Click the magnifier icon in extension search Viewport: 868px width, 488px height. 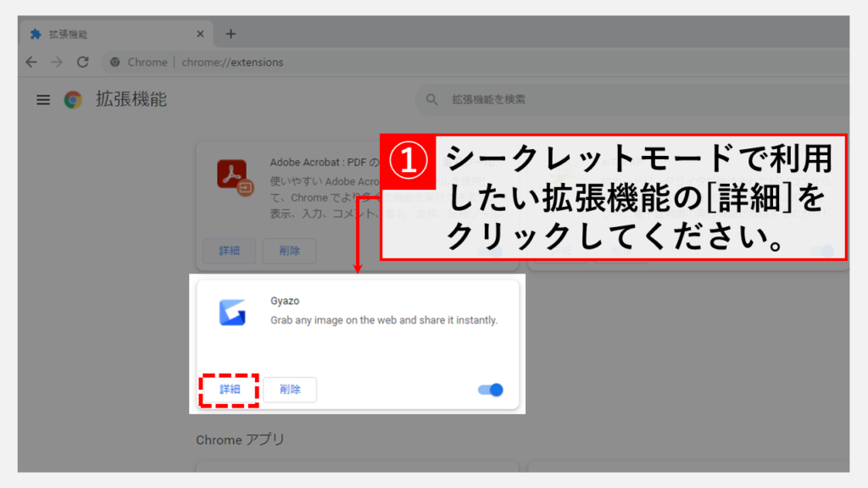(x=433, y=100)
